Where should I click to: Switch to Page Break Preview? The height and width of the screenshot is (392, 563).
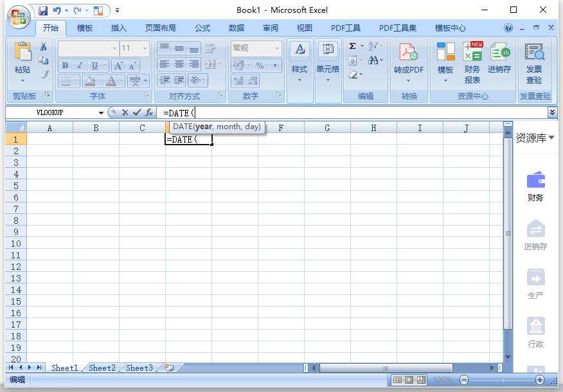pos(421,379)
